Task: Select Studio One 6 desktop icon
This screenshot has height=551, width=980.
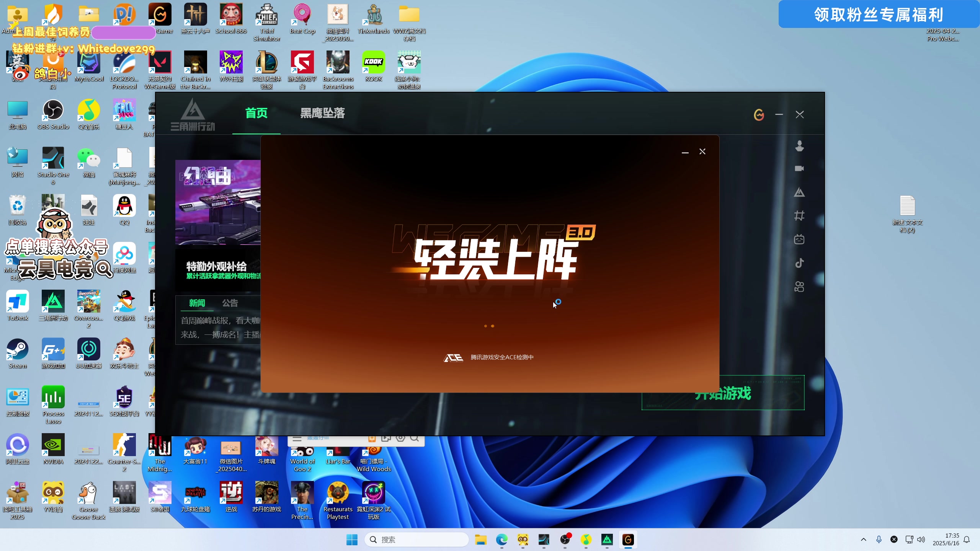Action: 53,166
